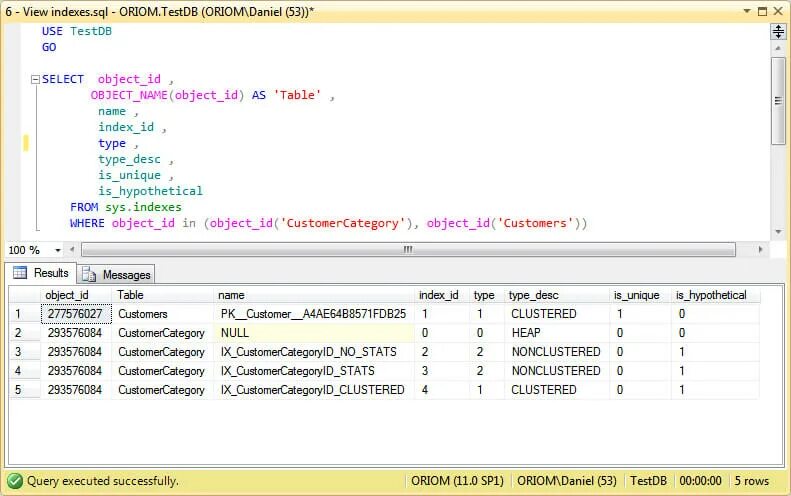Close the query window
The height and width of the screenshot is (496, 791).
[x=778, y=11]
